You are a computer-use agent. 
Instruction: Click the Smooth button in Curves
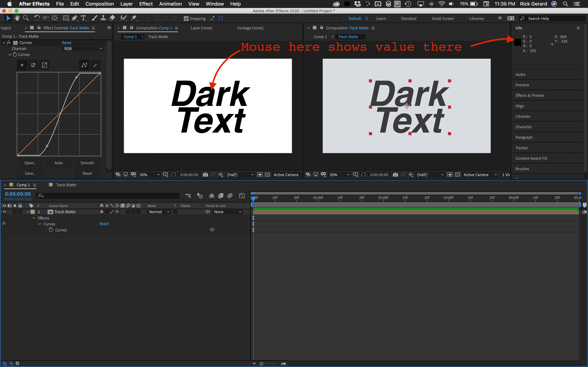coord(87,163)
